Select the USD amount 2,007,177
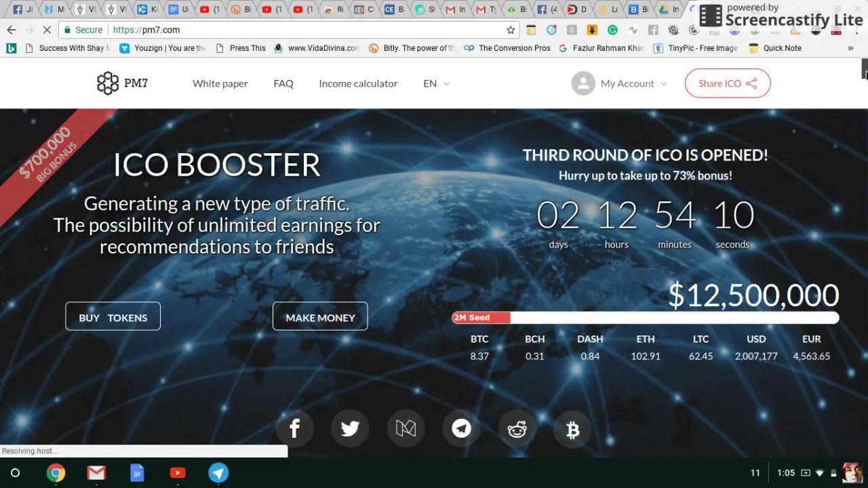 pos(756,356)
